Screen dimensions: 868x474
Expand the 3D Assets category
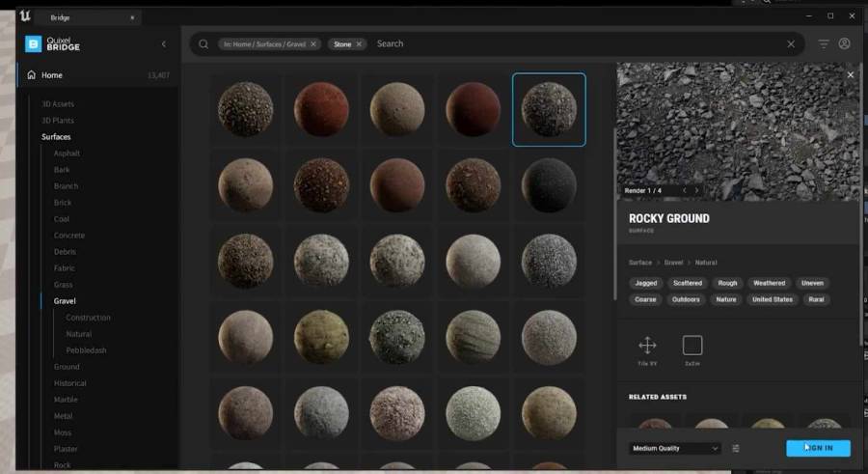(58, 104)
